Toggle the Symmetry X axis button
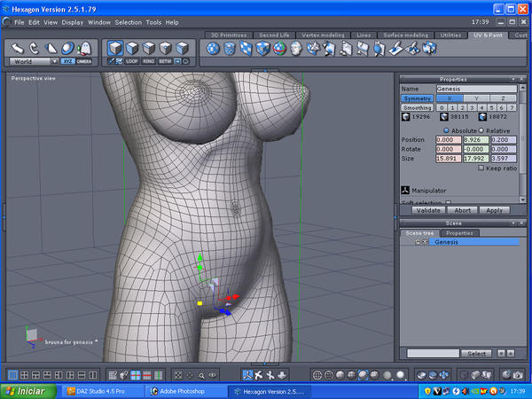 pos(450,98)
